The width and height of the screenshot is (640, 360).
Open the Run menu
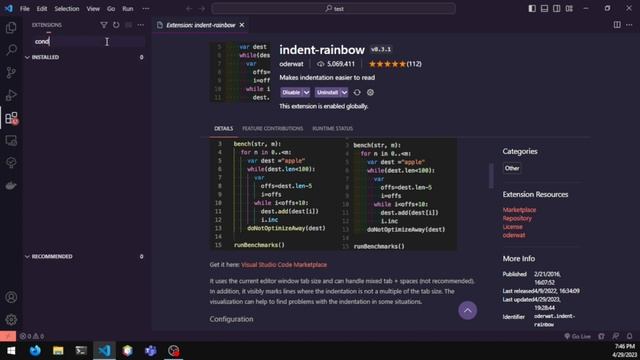pos(128,9)
